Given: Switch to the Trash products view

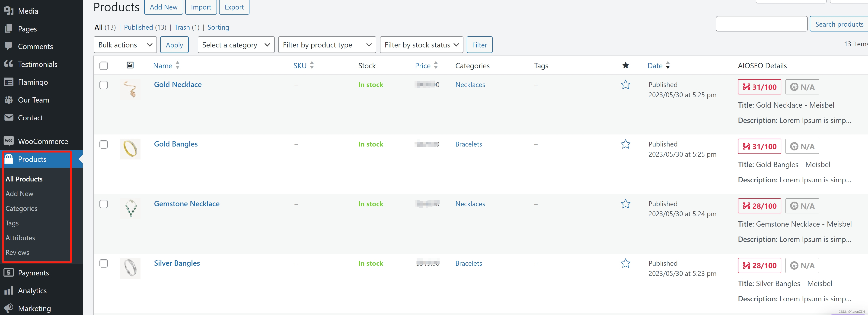Looking at the screenshot, I should pos(182,27).
